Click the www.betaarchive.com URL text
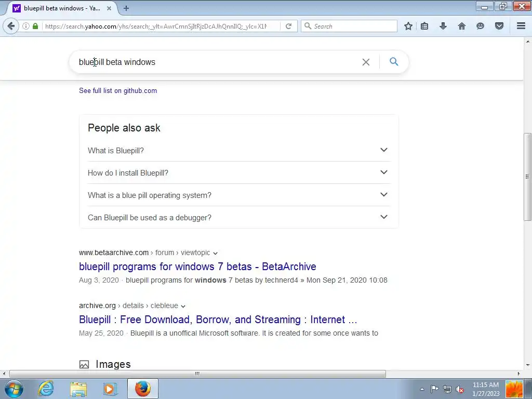532x399 pixels. [x=114, y=253]
